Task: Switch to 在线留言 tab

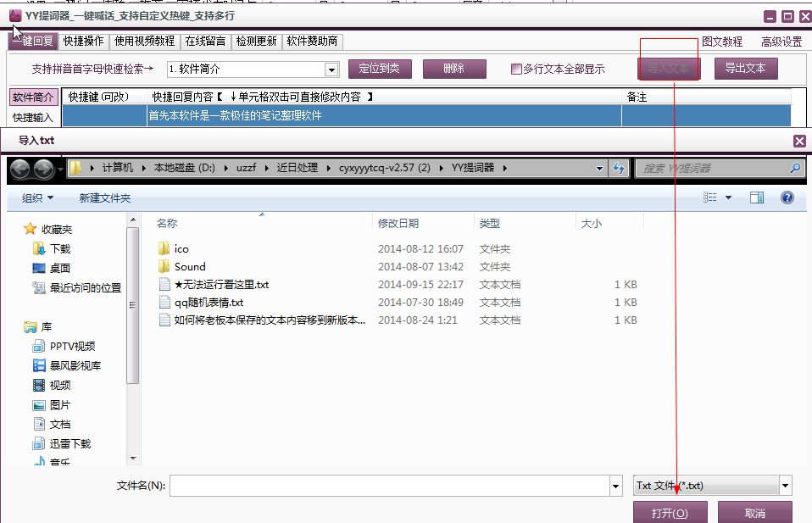Action: point(206,41)
